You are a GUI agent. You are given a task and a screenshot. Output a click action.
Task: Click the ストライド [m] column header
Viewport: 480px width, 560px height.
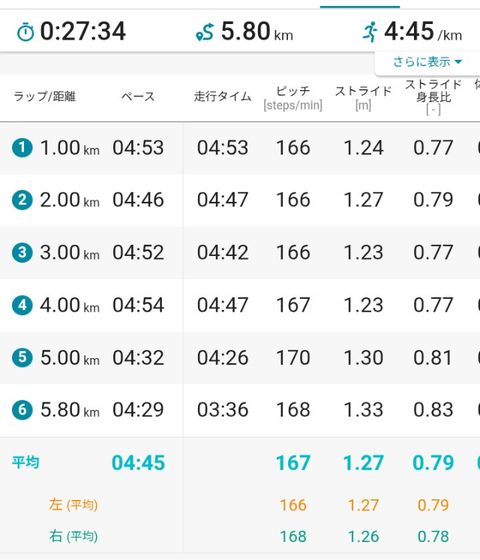click(x=363, y=98)
